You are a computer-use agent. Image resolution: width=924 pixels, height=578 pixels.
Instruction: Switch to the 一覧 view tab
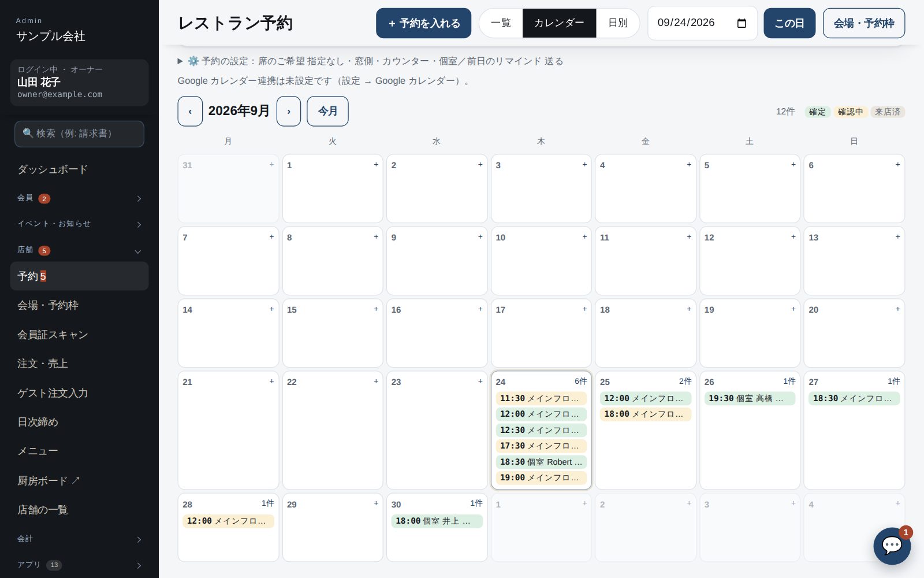501,23
